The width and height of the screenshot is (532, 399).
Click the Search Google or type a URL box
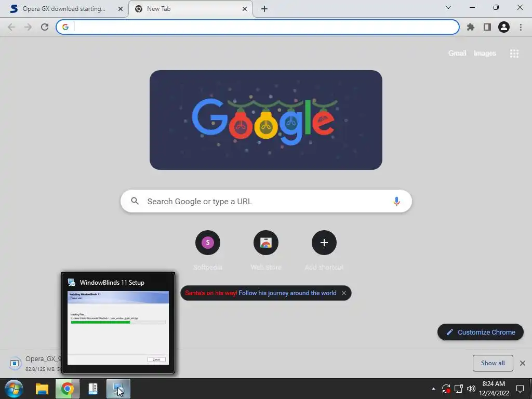point(266,201)
